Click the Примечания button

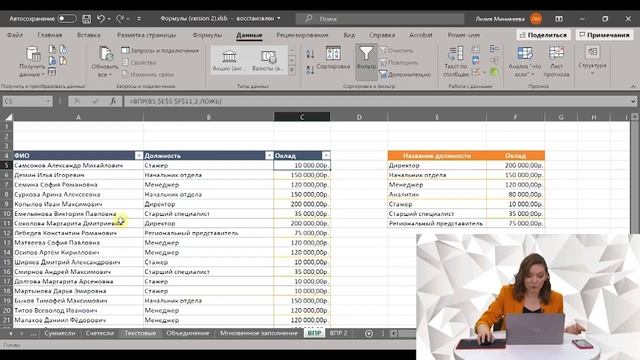(604, 35)
